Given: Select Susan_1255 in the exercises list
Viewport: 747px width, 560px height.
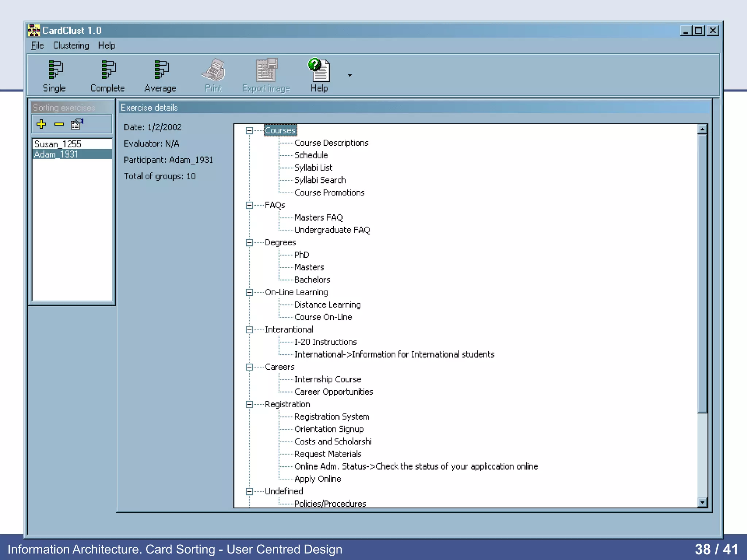Looking at the screenshot, I should [x=58, y=144].
